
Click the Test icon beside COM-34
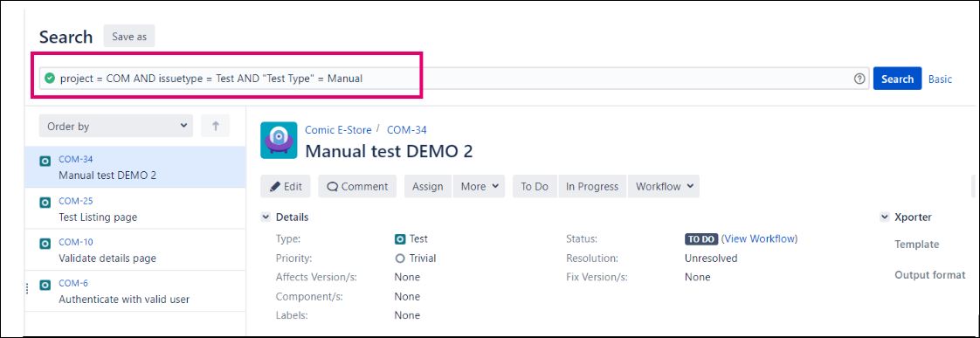(x=45, y=162)
